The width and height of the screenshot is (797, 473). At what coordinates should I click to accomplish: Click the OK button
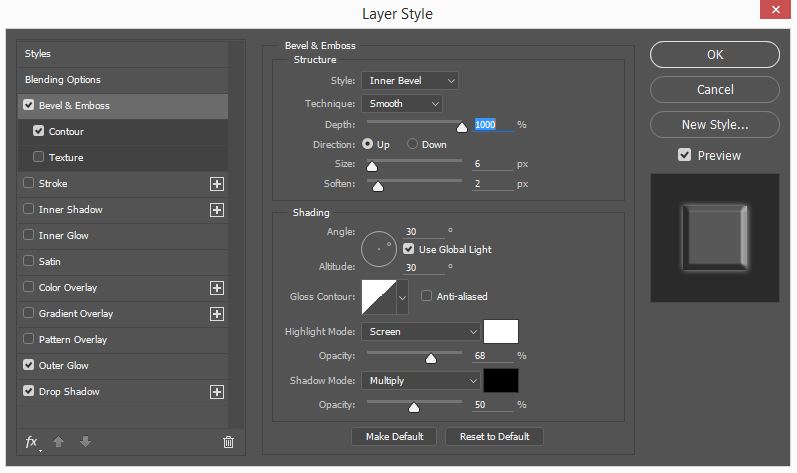[x=715, y=54]
